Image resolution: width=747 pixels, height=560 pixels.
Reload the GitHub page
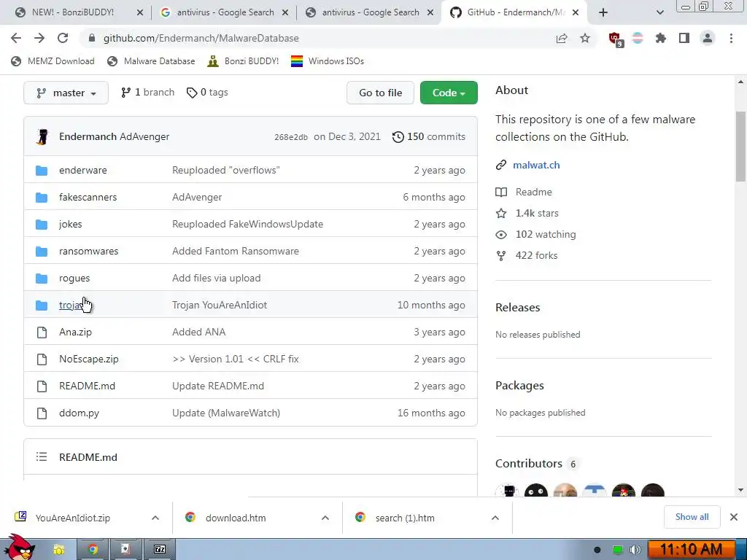point(63,38)
